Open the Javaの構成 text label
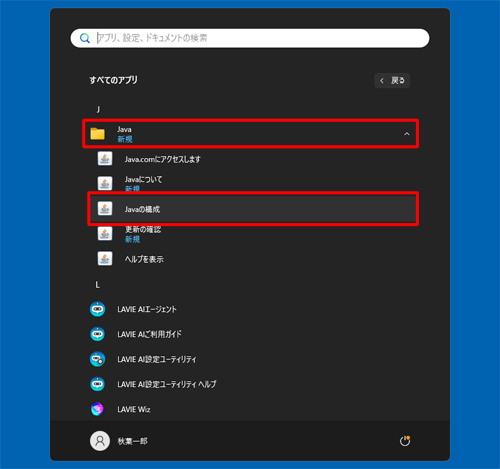The width and height of the screenshot is (500, 469). (142, 209)
